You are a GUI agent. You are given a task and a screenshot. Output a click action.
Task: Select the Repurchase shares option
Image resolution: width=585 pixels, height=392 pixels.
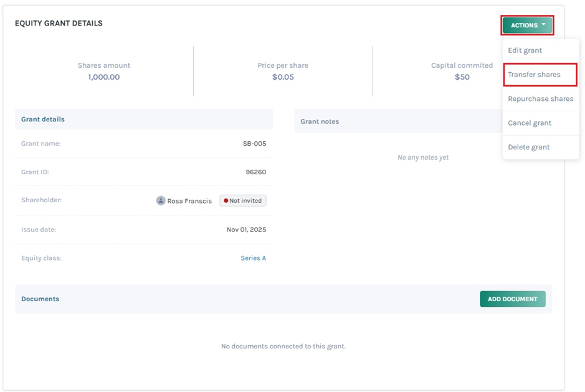[540, 99]
